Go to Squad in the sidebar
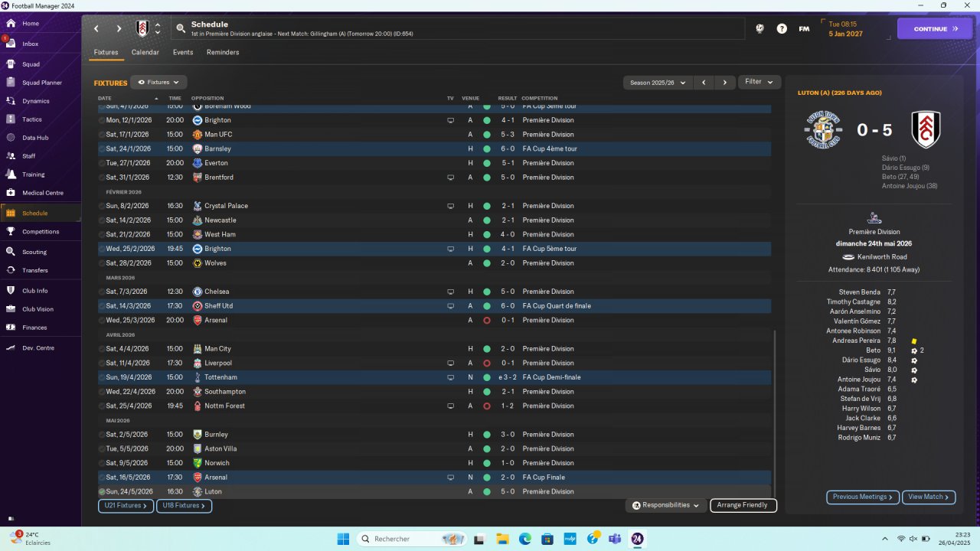Viewport: 980px width, 551px height. 31,64
